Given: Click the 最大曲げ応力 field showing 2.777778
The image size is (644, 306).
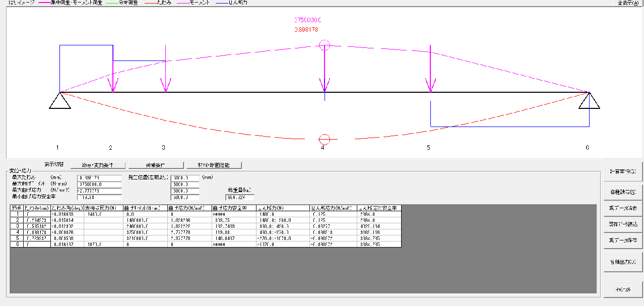Looking at the screenshot, I should (x=99, y=191).
